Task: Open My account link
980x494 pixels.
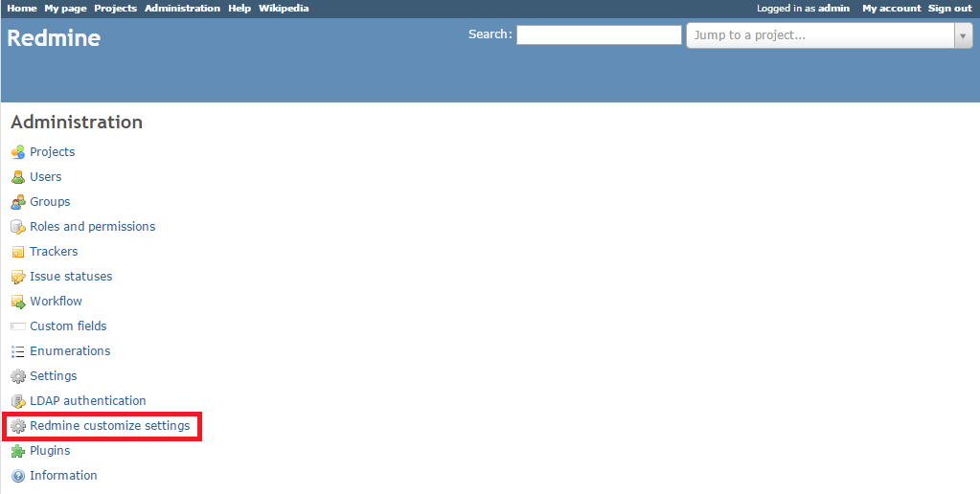Action: [x=892, y=8]
